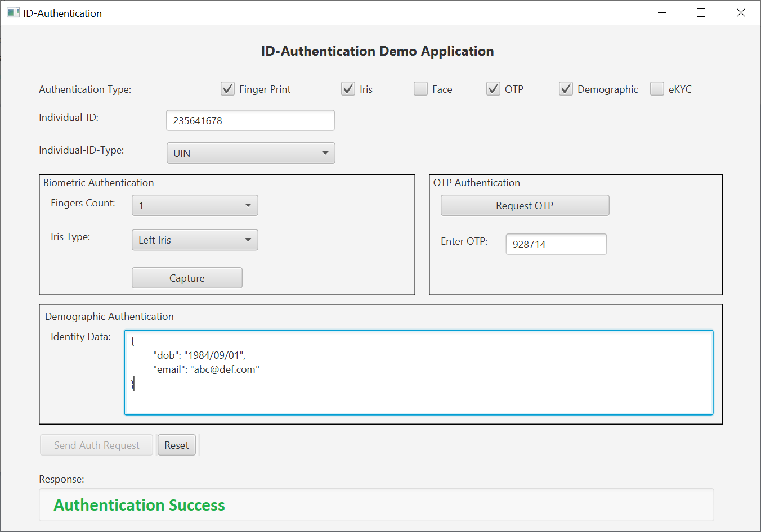Close the ID-Authentication window
Screen dimensions: 761x532
[x=741, y=12]
